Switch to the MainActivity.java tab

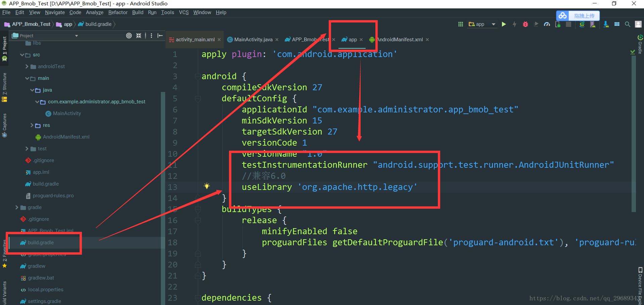[253, 40]
